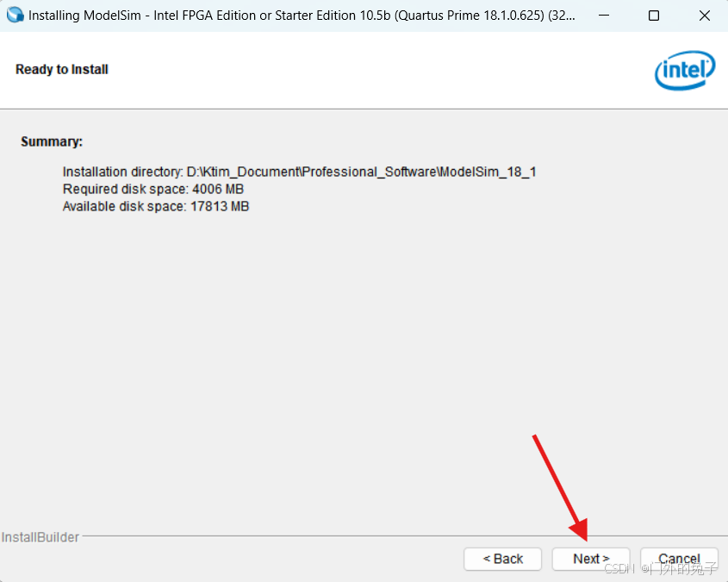Minimize the installer window
728x582 pixels.
tap(604, 16)
